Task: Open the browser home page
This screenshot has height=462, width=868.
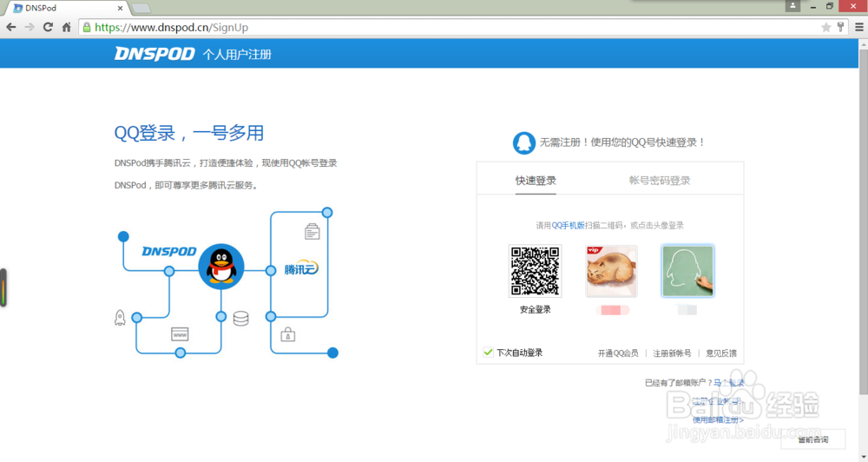Action: coord(67,27)
